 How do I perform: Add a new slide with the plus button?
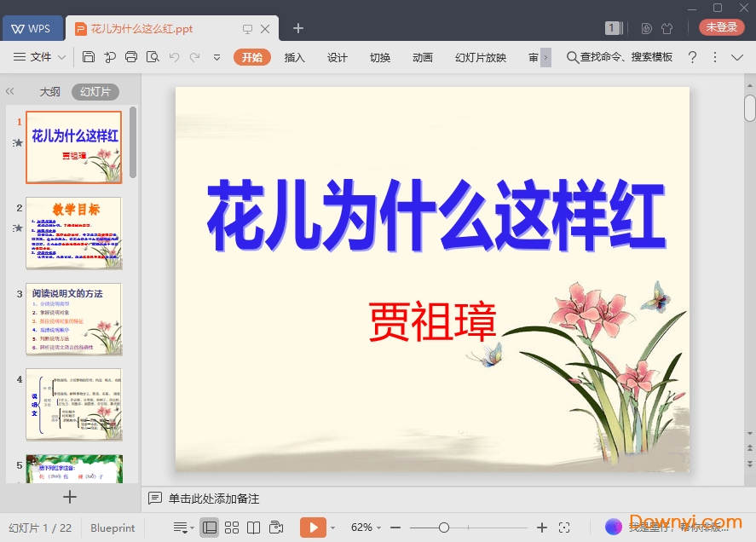(x=70, y=497)
